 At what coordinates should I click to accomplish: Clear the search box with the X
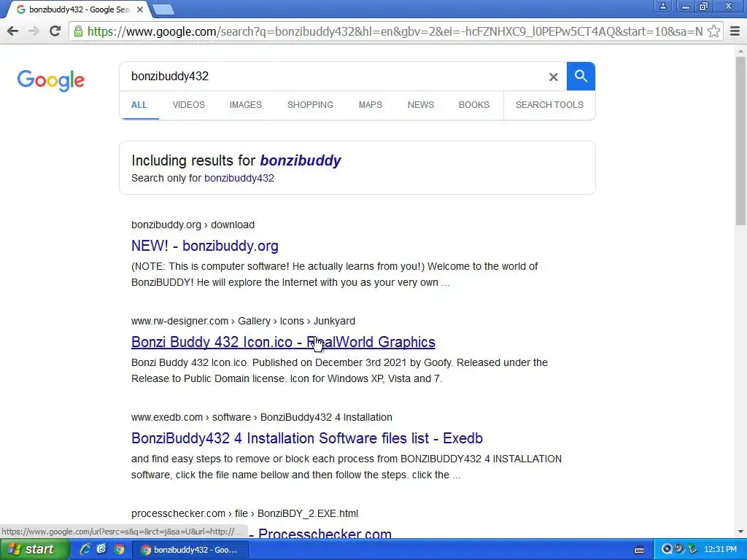click(553, 77)
